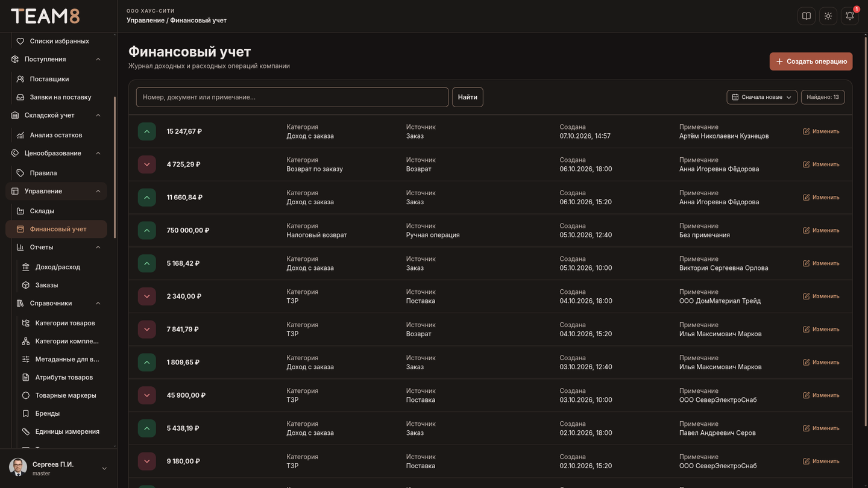
Task: Collapse the Складской учет section chevron
Action: coord(98,115)
